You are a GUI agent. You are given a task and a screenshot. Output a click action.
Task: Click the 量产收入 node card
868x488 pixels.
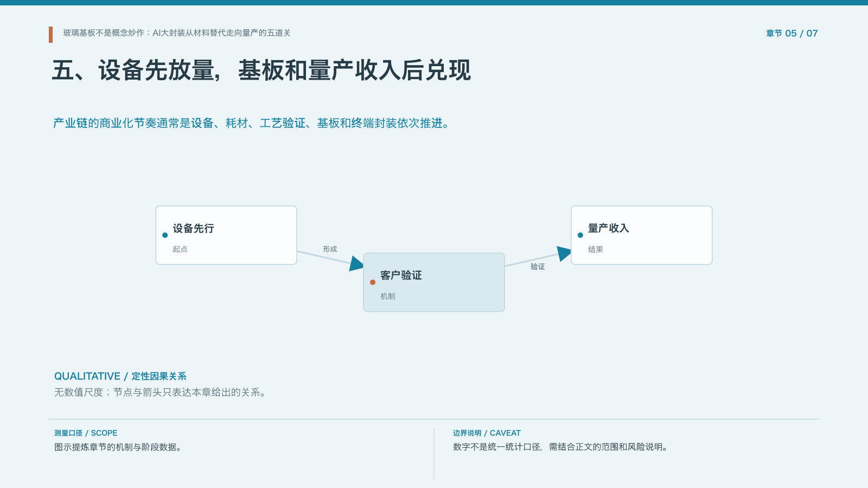pyautogui.click(x=641, y=235)
